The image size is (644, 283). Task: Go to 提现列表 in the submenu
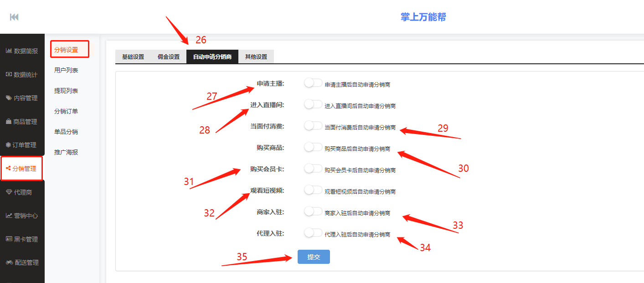66,91
